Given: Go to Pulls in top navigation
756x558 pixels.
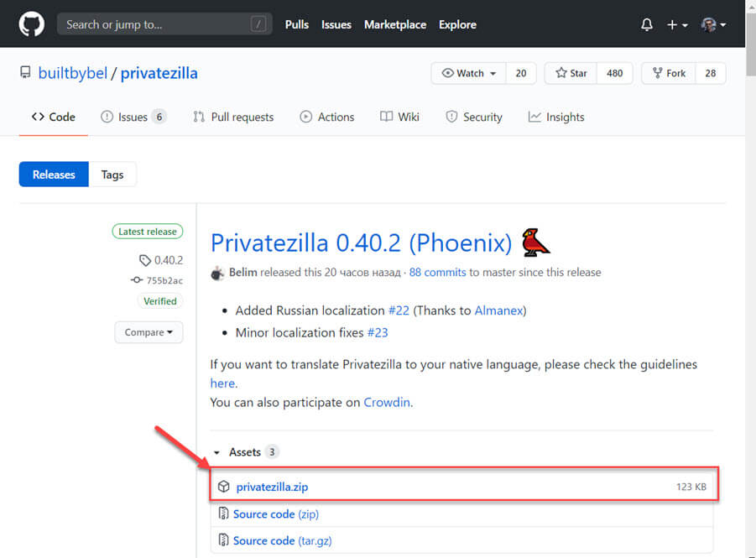Looking at the screenshot, I should click(x=296, y=24).
